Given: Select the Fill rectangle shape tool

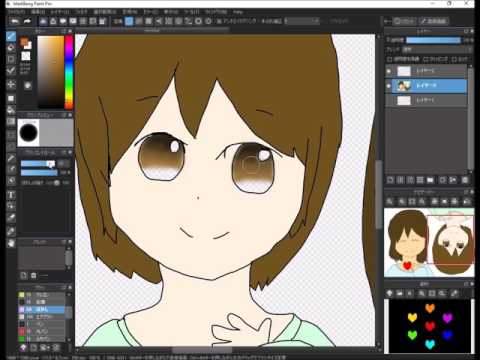Looking at the screenshot, I should [11, 98].
